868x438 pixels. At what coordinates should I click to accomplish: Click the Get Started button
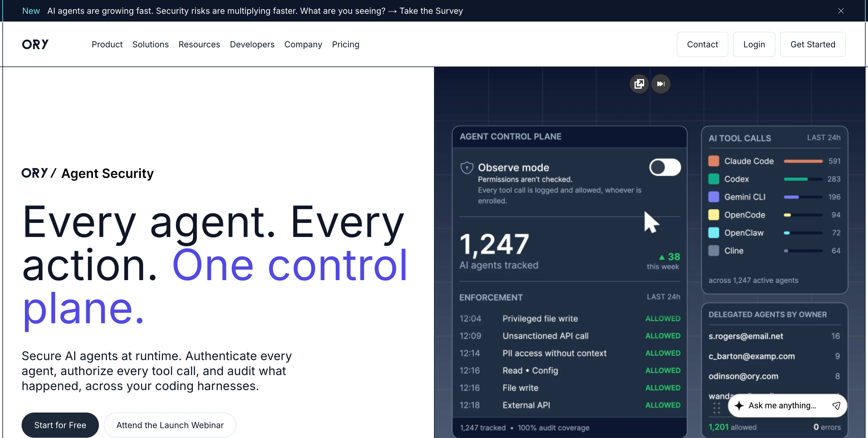tap(813, 44)
